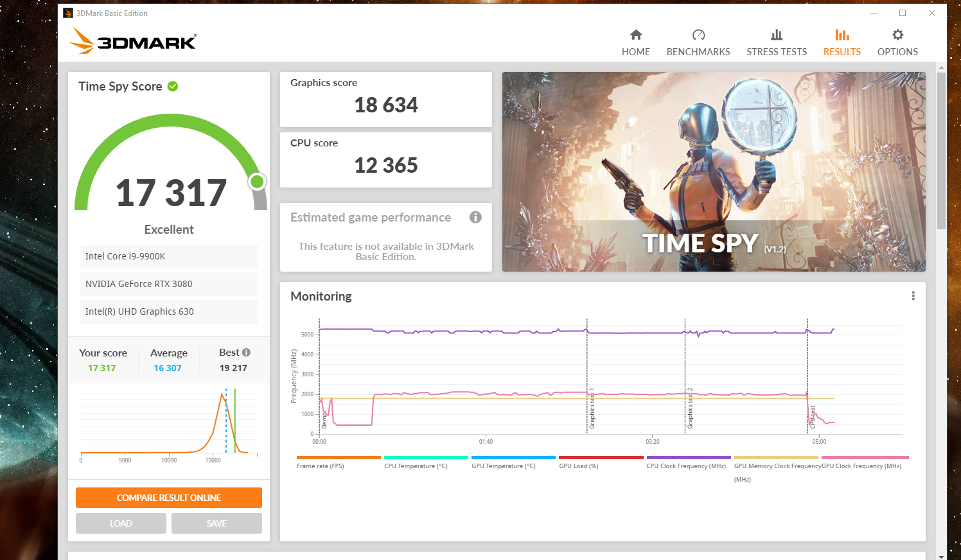Viewport: 961px width, 560px height.
Task: Click the SAVE button
Action: point(216,523)
